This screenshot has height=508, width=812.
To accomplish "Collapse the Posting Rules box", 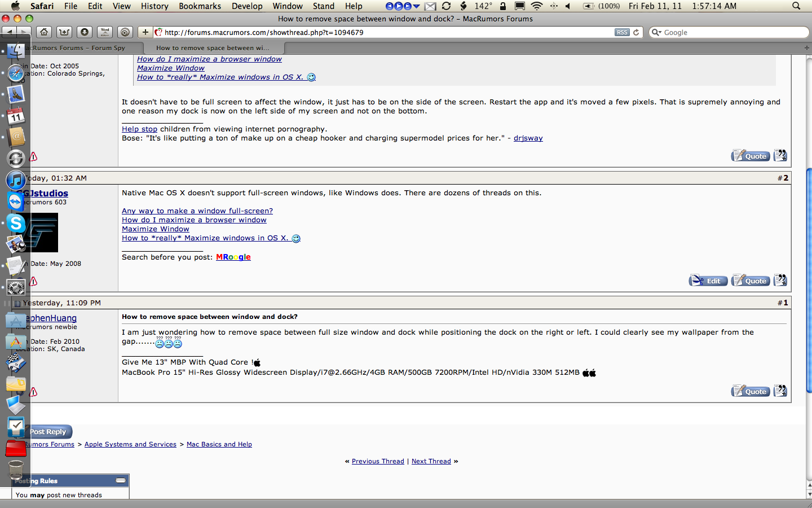I will [121, 480].
